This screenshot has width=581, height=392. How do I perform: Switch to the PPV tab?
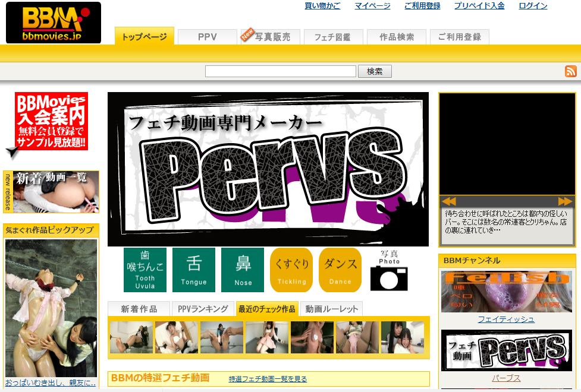pyautogui.click(x=206, y=36)
